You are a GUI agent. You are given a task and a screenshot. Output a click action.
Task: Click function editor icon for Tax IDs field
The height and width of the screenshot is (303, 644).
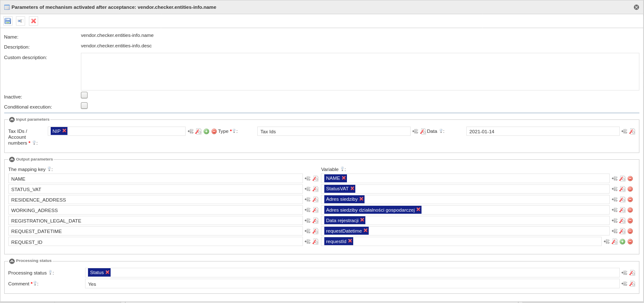199,131
